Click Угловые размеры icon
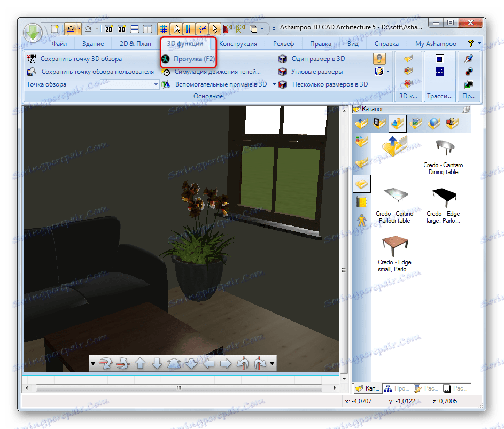This screenshot has height=429, width=504. click(x=283, y=71)
